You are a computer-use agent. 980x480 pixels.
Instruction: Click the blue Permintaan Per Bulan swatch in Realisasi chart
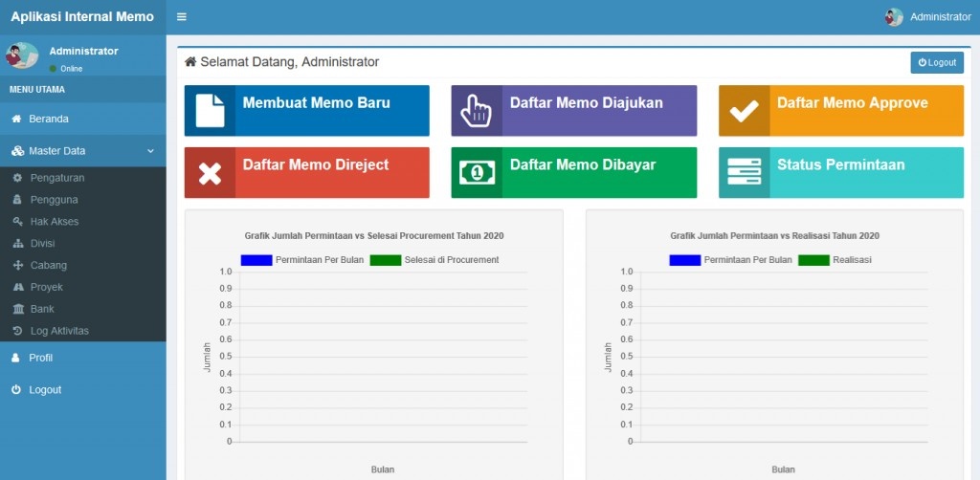click(684, 260)
